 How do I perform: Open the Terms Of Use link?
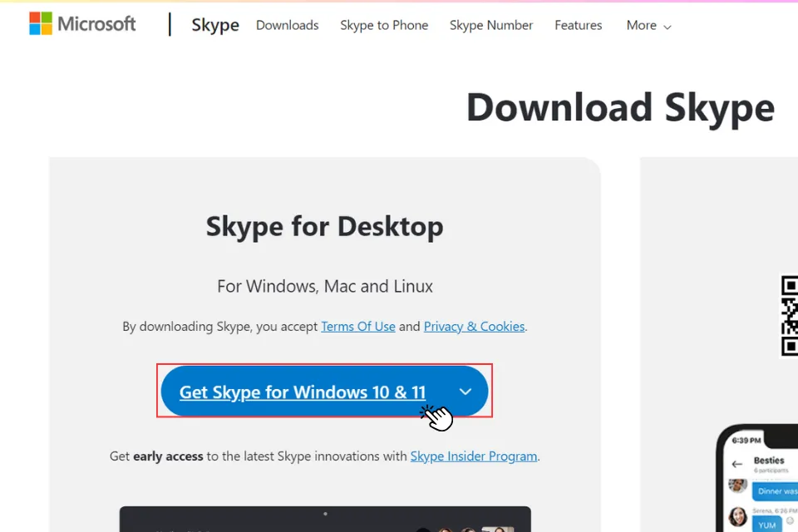tap(358, 326)
